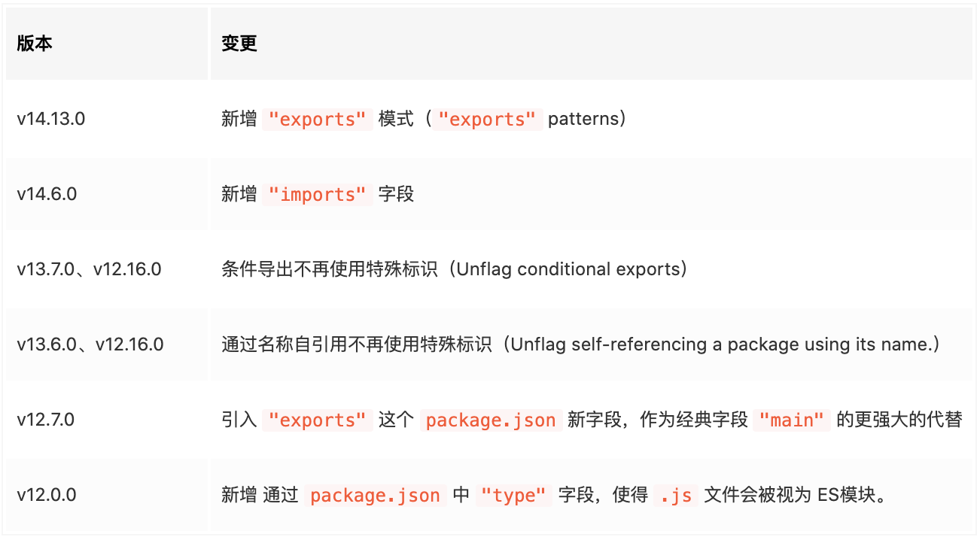The height and width of the screenshot is (540, 980).
Task: Select the v12.7.0 version cell
Action: coord(46,420)
